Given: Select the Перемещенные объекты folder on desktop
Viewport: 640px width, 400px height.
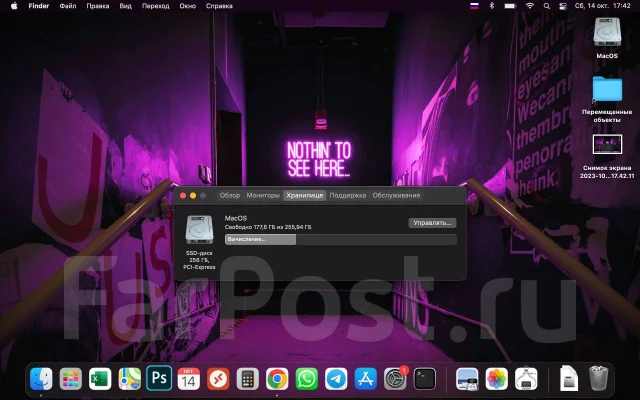Looking at the screenshot, I should [607, 89].
